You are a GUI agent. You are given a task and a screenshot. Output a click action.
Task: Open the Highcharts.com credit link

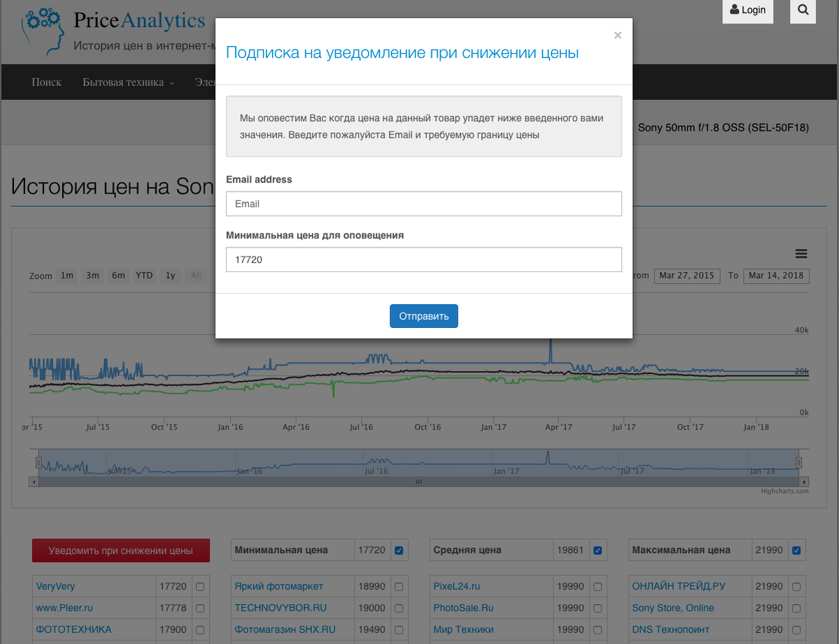[784, 491]
